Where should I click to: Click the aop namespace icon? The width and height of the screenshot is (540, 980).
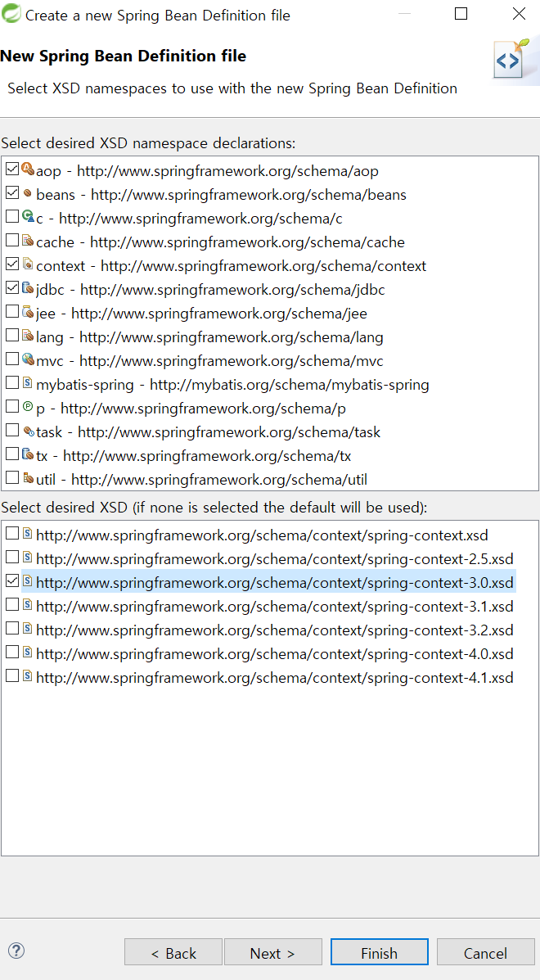pyautogui.click(x=28, y=170)
